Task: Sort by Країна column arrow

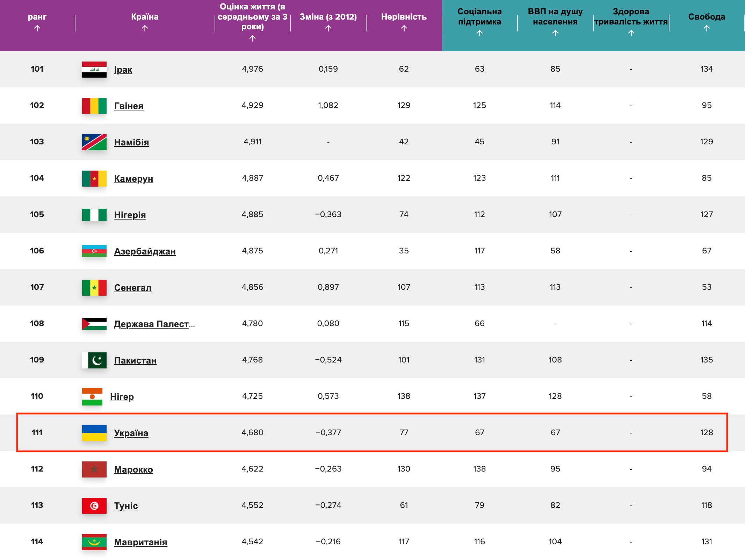Action: pos(145,28)
